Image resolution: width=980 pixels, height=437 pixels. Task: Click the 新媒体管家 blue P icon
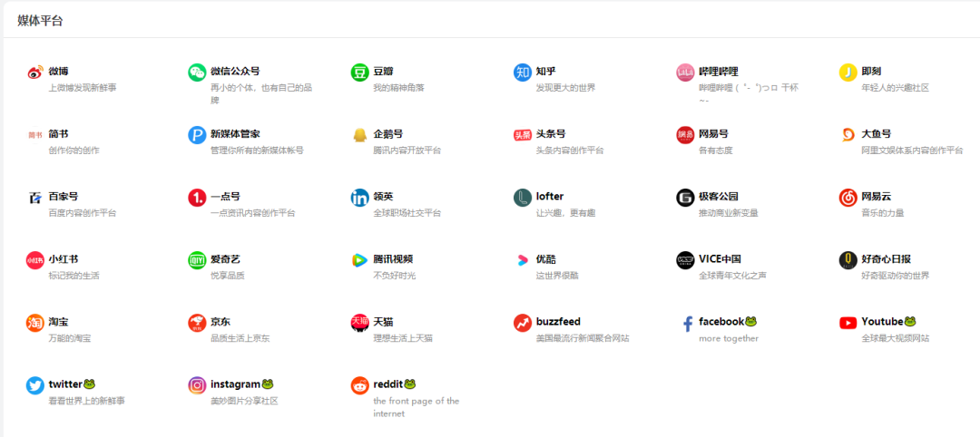[x=197, y=135]
